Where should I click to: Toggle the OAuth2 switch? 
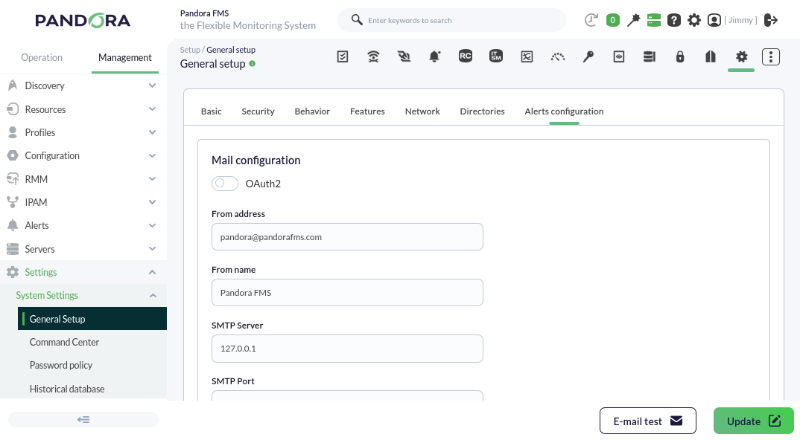point(224,183)
